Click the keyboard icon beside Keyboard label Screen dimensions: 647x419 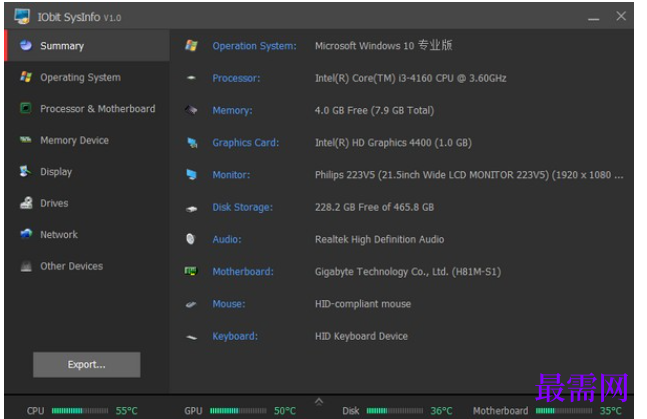(x=191, y=337)
